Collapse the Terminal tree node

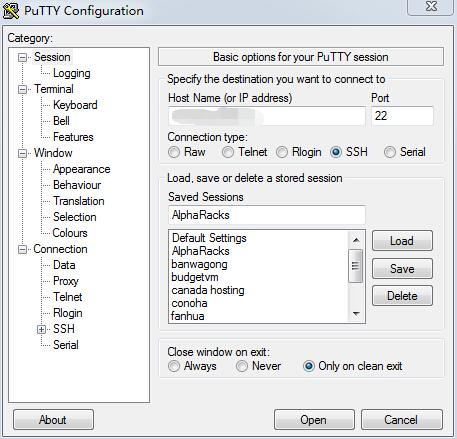(x=22, y=89)
